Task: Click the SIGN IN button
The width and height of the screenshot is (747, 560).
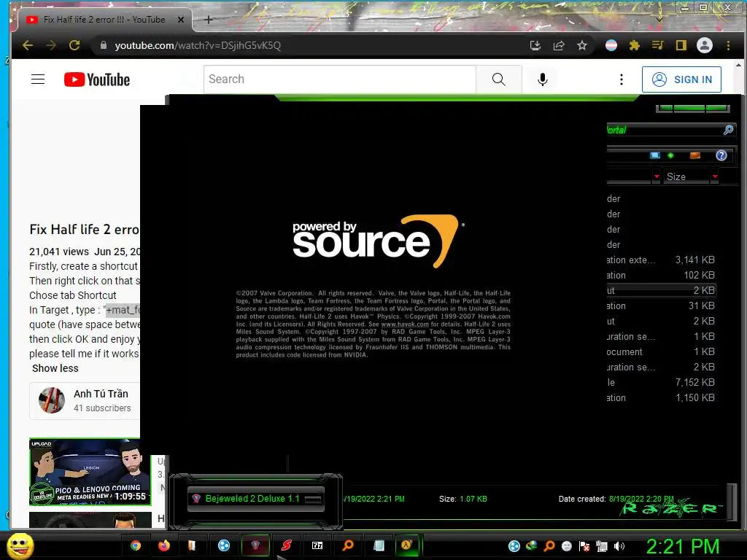Action: 681,79
